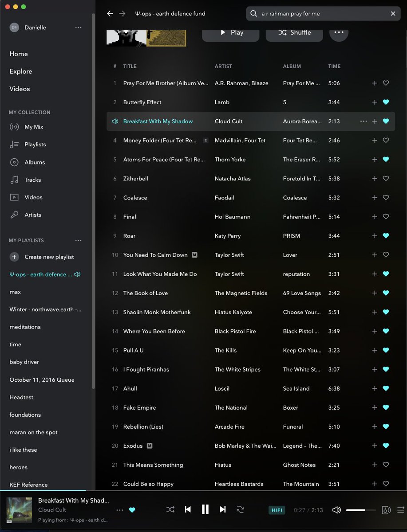Open Danielle profile options menu
This screenshot has height=532, width=407.
[79, 27]
